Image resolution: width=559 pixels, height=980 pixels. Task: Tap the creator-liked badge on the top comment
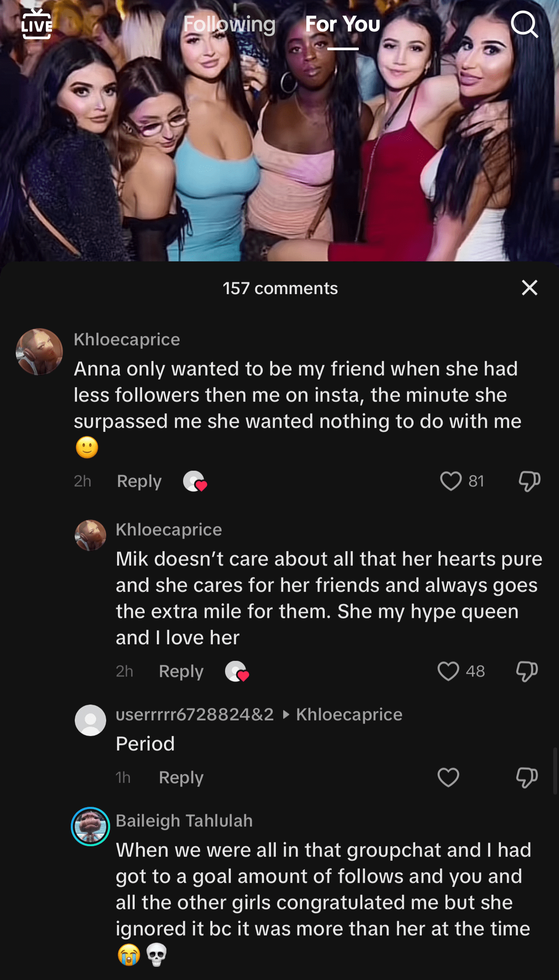click(195, 482)
